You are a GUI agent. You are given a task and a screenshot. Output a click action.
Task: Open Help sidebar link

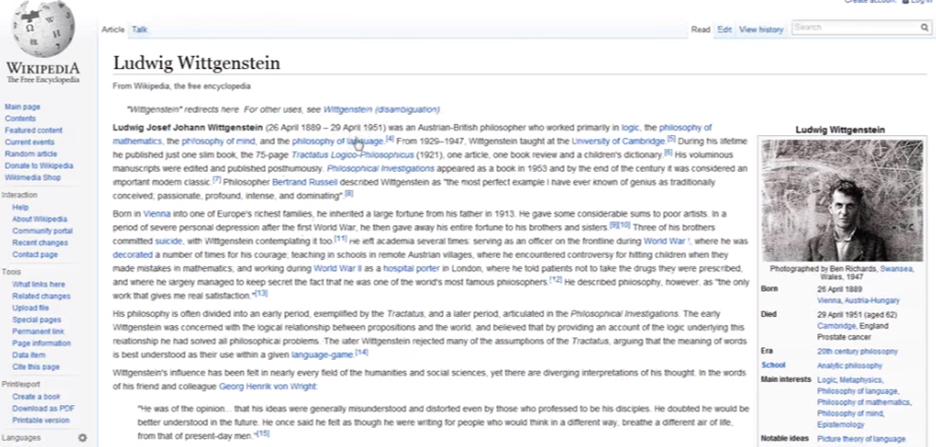tap(20, 207)
